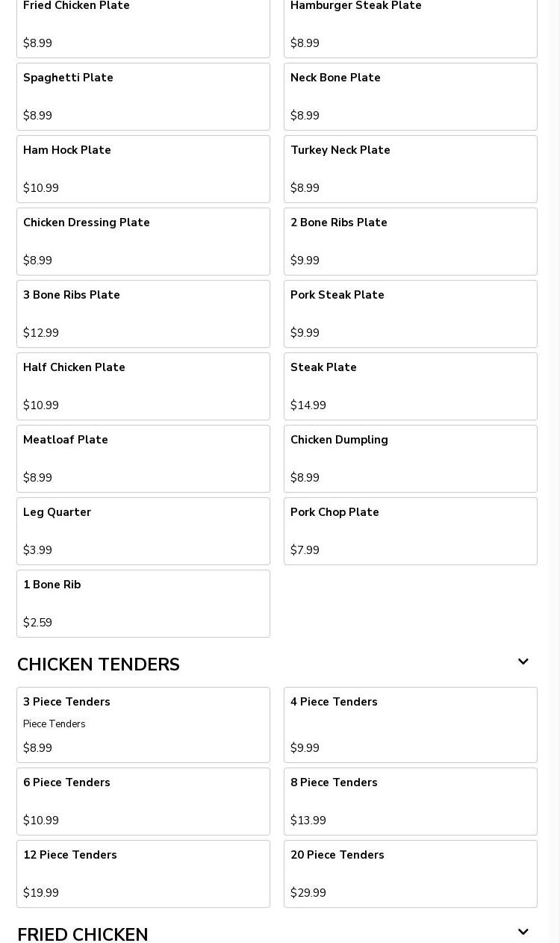Select the Spaghetti Plate item

(x=143, y=97)
